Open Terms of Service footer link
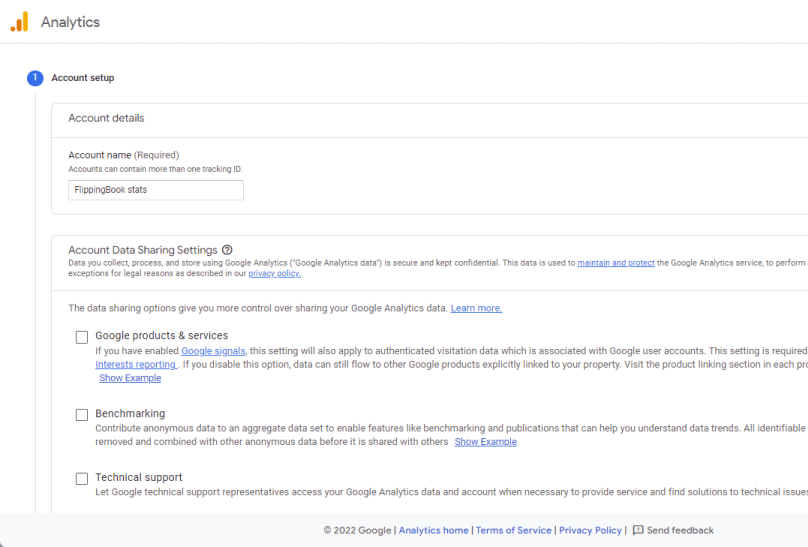 coord(513,530)
